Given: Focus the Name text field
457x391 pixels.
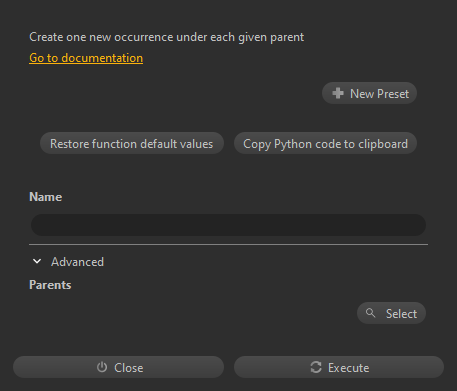Looking at the screenshot, I should pyautogui.click(x=228, y=225).
